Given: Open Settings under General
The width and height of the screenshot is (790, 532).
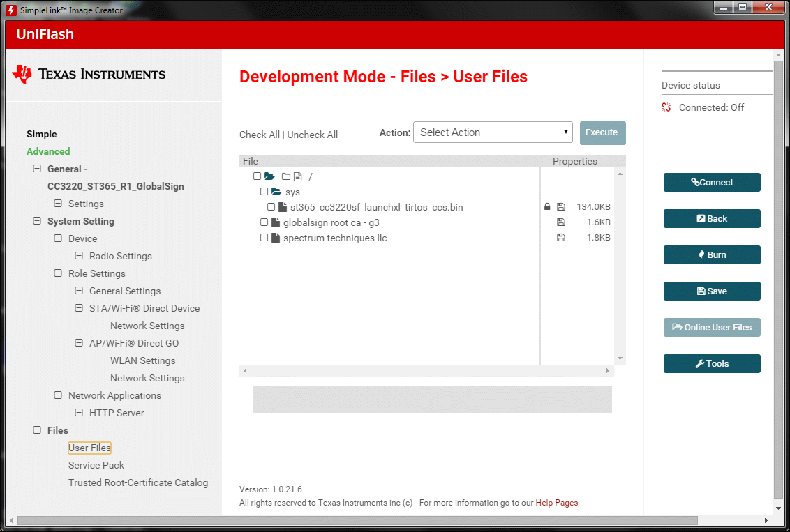Looking at the screenshot, I should tap(86, 204).
